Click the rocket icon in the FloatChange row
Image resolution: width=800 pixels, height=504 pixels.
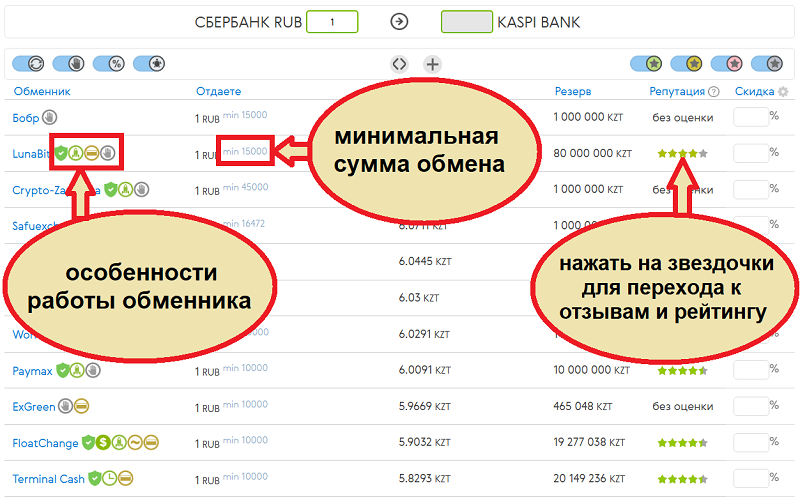coord(119,442)
